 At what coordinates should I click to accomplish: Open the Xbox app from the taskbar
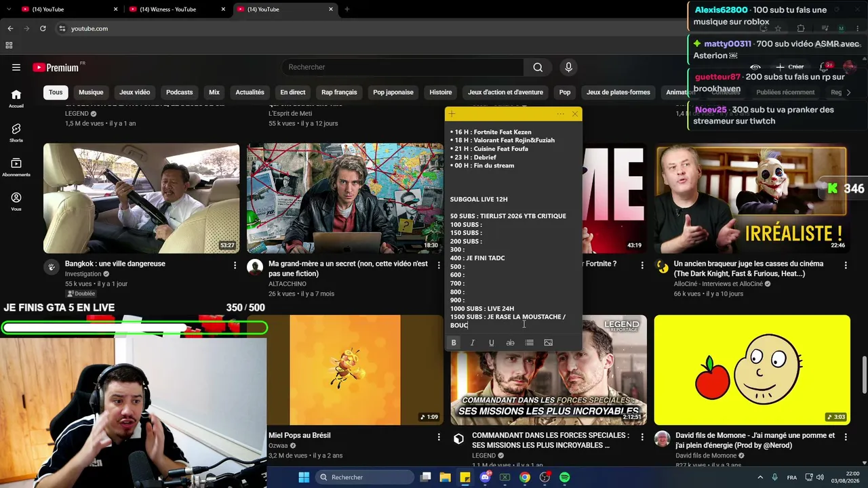coord(505,477)
